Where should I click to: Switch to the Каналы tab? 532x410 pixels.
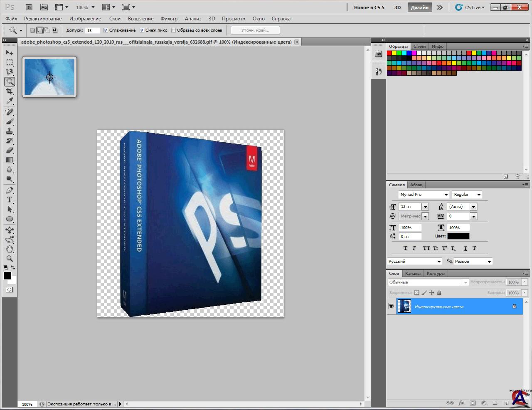pos(413,273)
